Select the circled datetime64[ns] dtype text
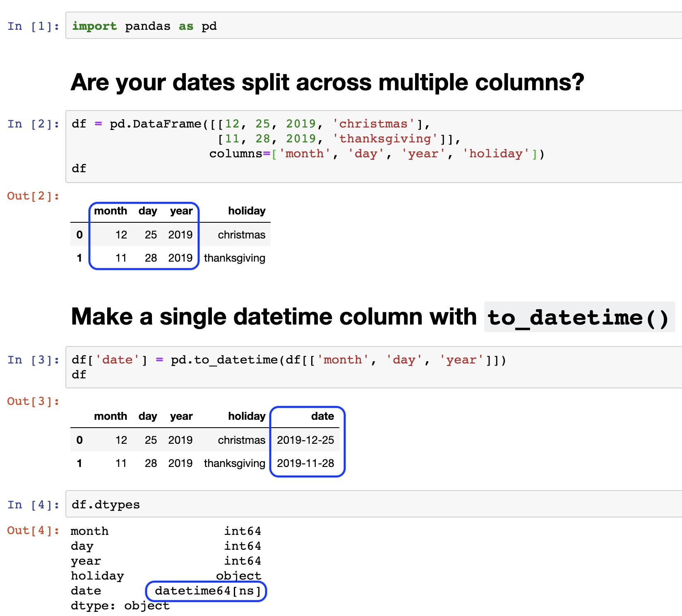Screen dimensions: 682x616 207,591
